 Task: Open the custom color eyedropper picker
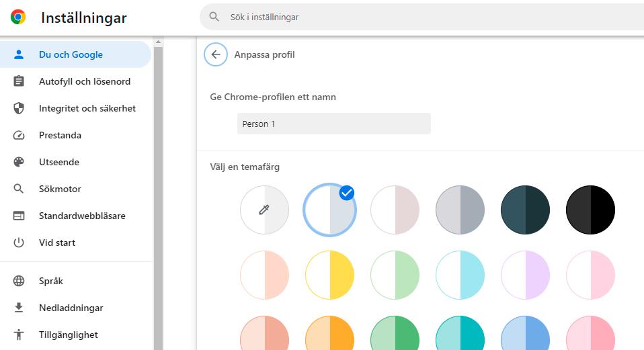(x=264, y=210)
